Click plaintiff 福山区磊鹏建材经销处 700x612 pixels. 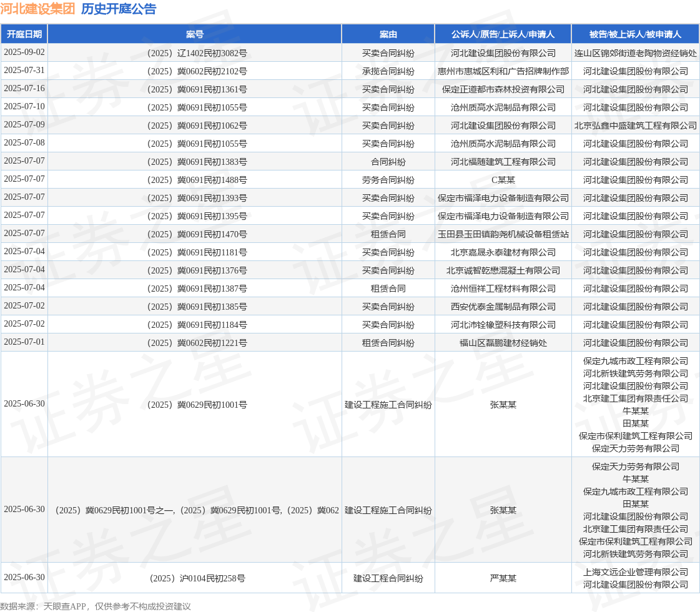pyautogui.click(x=503, y=343)
